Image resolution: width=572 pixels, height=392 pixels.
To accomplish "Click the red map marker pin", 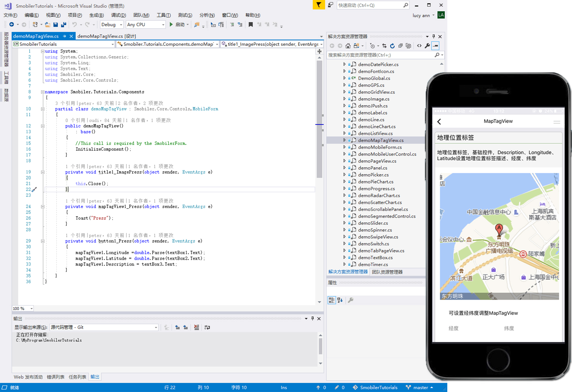I will pyautogui.click(x=499, y=230).
